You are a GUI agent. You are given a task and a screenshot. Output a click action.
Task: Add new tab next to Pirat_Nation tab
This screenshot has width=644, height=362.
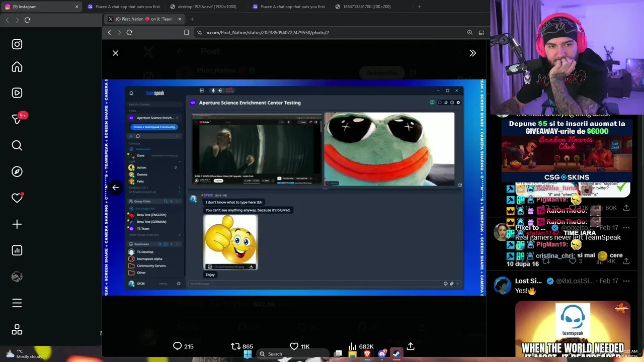[x=192, y=19]
